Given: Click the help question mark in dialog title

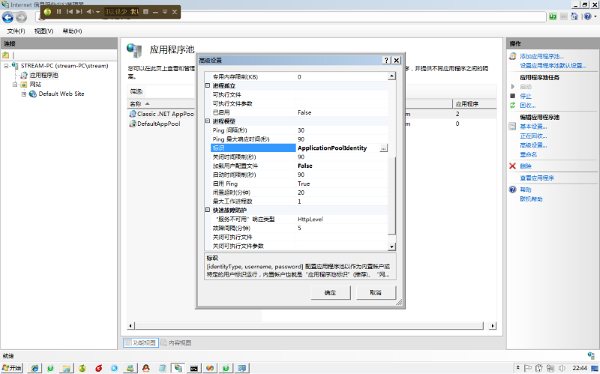Looking at the screenshot, I should (x=386, y=60).
